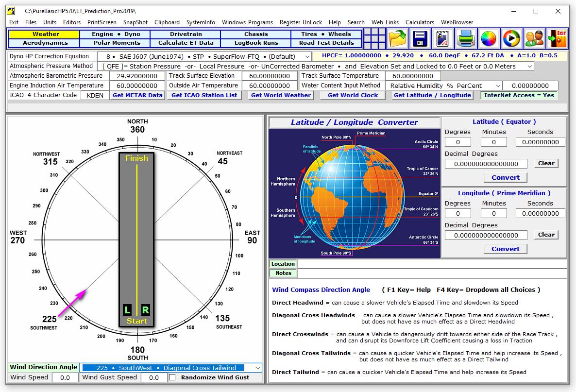
Task: Open the Calculators menu
Action: click(420, 22)
